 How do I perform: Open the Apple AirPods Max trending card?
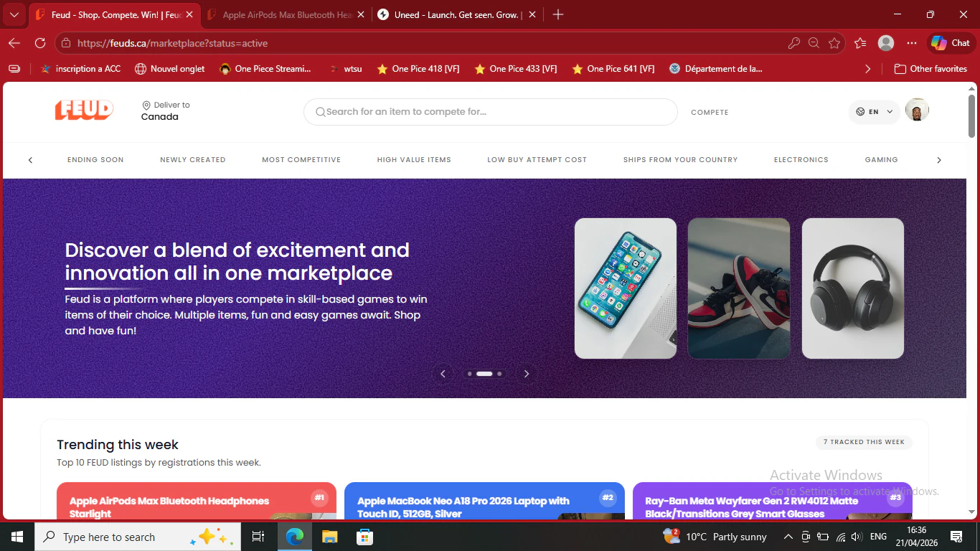pyautogui.click(x=197, y=501)
